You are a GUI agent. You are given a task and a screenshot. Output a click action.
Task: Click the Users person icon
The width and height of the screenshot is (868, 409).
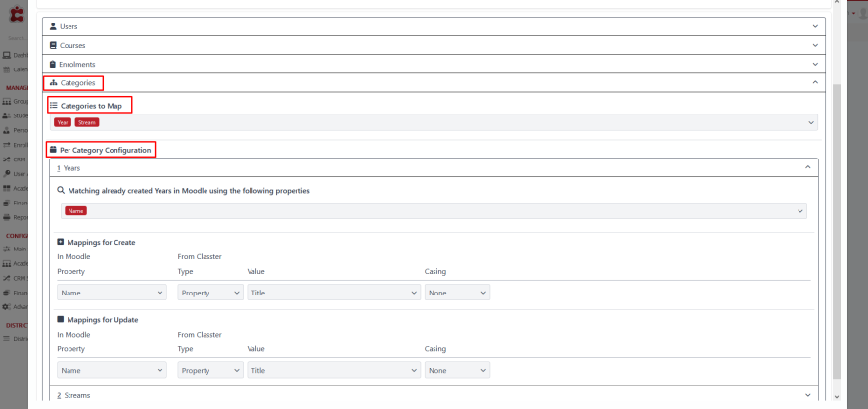[x=54, y=26]
